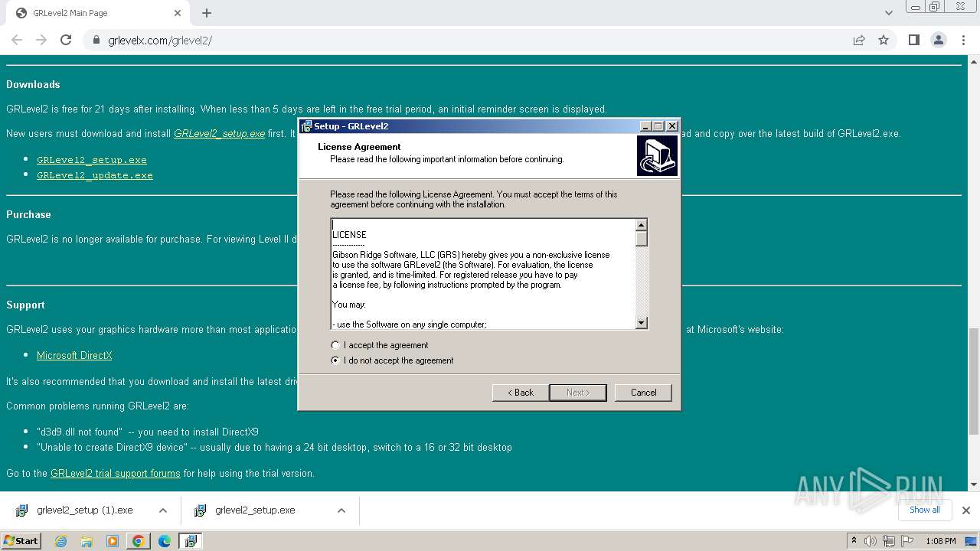The width and height of the screenshot is (980, 551).
Task: Go forward in Chrome browser
Action: [x=41, y=40]
